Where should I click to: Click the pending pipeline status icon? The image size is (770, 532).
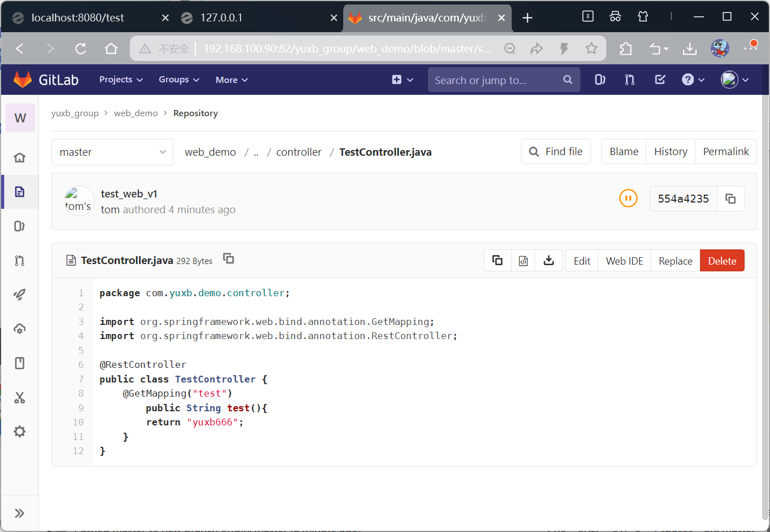628,199
